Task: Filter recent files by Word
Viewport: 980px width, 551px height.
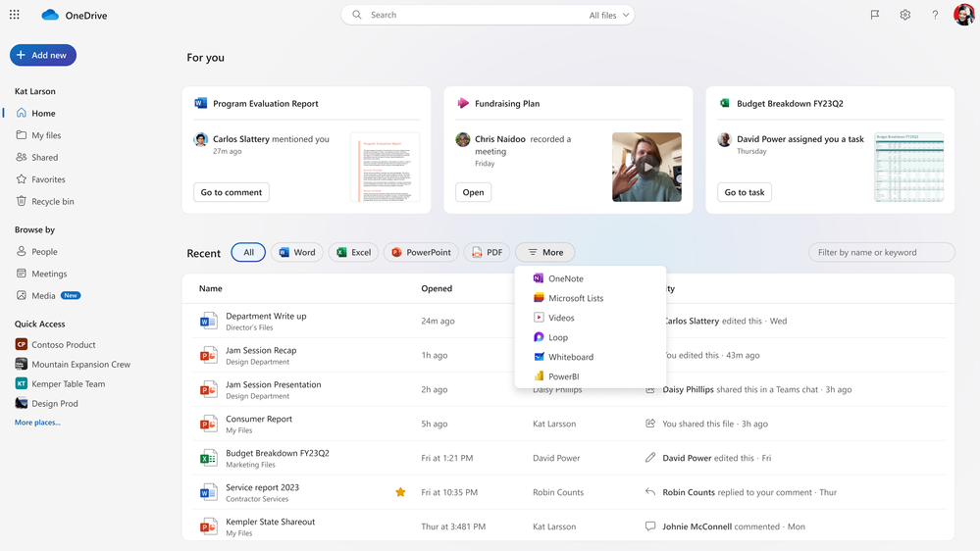Action: (297, 252)
